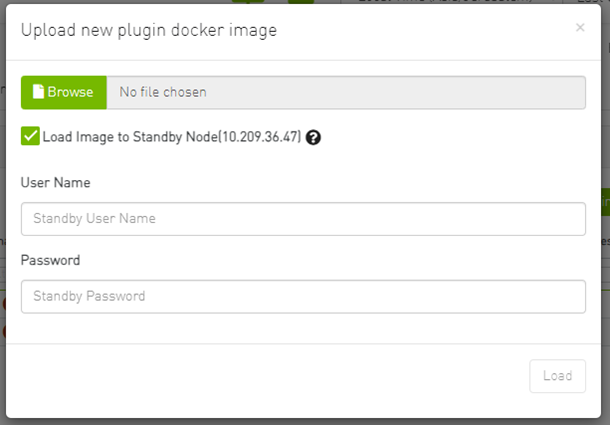Focus the Standby Password field
The width and height of the screenshot is (610, 425).
coord(303,296)
